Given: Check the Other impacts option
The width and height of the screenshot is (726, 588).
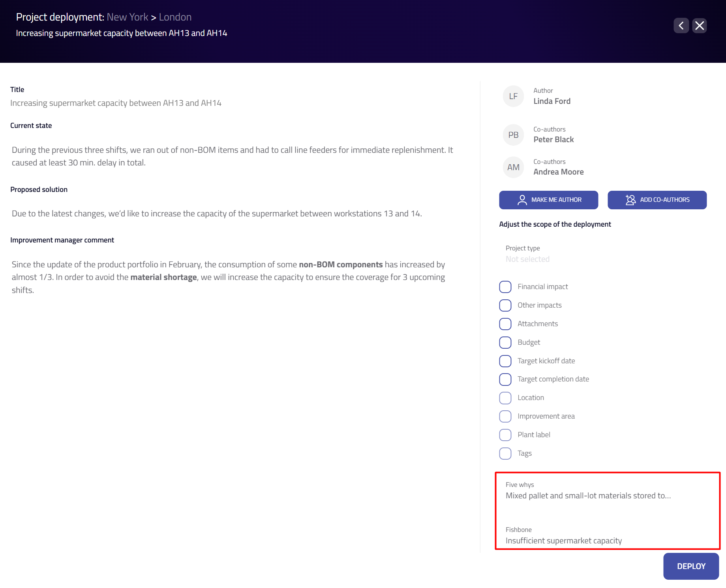Looking at the screenshot, I should click(505, 305).
